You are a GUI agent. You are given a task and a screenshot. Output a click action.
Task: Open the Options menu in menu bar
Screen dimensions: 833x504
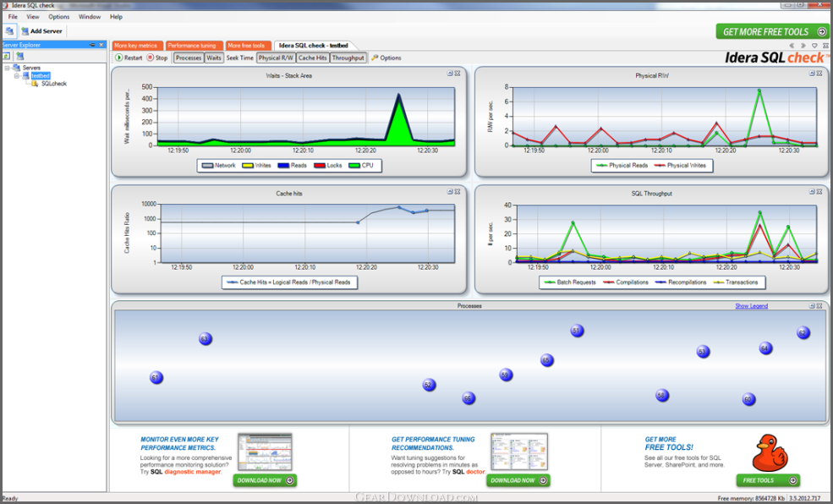point(59,17)
